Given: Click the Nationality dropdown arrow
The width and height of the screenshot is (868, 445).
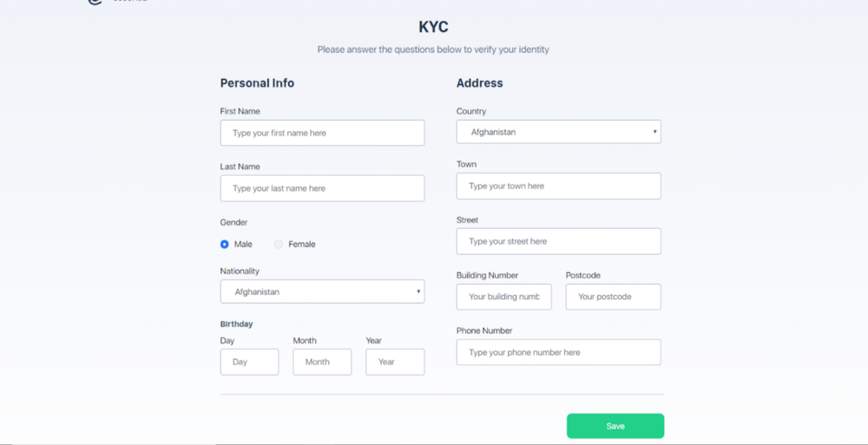Looking at the screenshot, I should pos(418,291).
